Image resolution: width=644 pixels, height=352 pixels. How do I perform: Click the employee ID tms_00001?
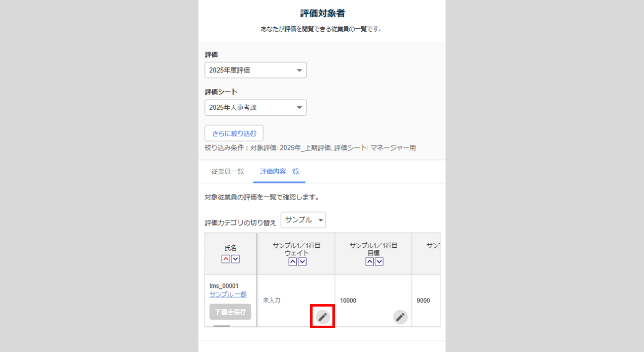pos(224,286)
